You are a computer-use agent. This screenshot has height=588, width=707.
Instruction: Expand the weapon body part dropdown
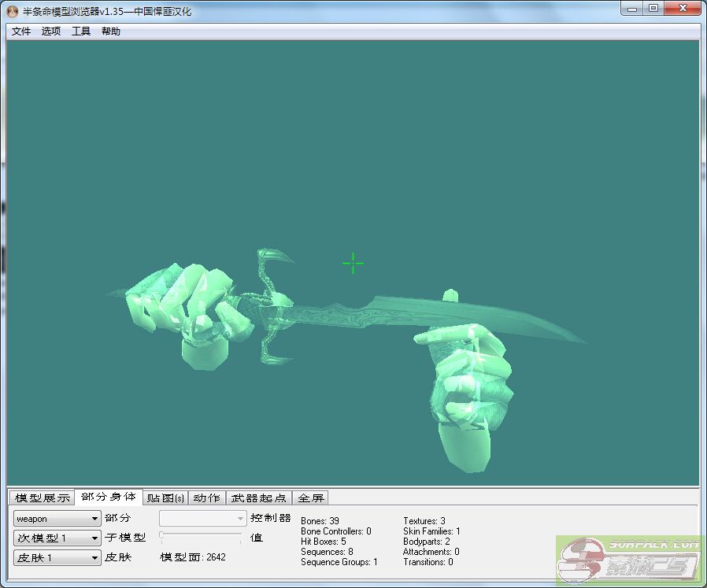[x=57, y=519]
